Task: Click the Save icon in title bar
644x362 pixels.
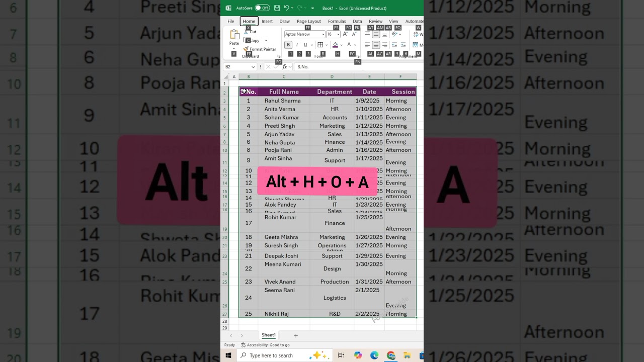Action: (x=277, y=8)
